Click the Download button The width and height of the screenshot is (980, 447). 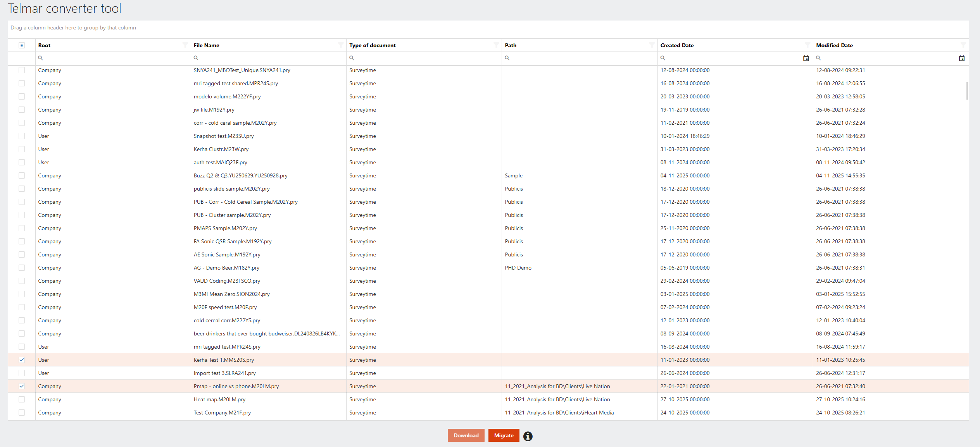[466, 435]
